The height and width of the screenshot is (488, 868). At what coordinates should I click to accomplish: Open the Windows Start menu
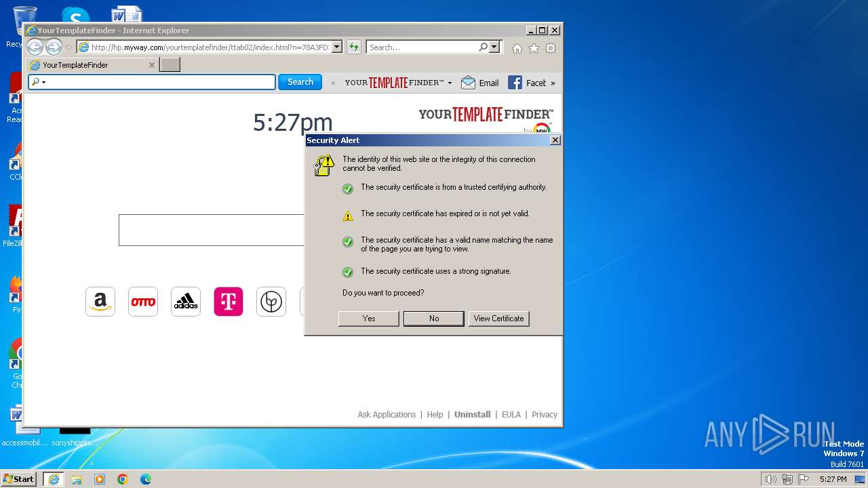click(19, 479)
